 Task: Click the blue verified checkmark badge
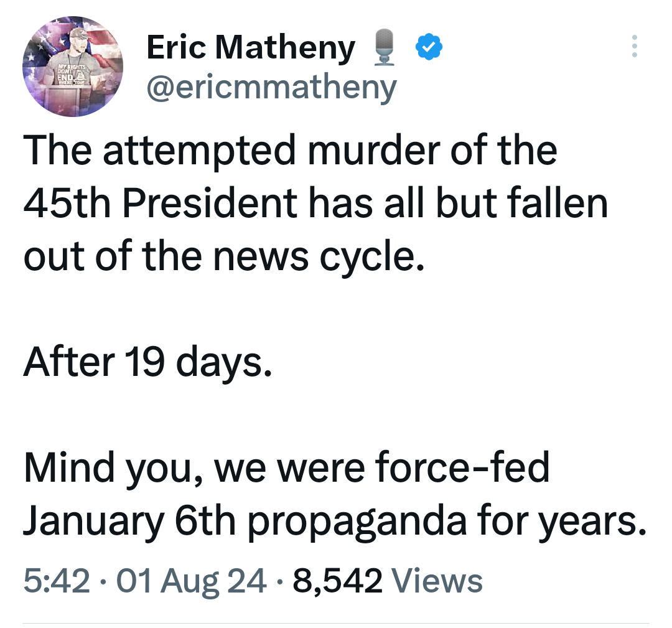[x=429, y=48]
